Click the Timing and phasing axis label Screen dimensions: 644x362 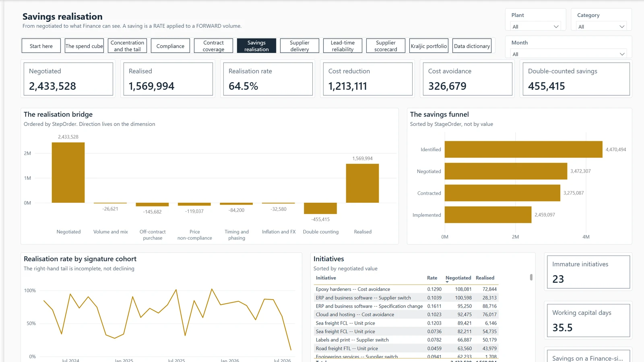click(237, 235)
